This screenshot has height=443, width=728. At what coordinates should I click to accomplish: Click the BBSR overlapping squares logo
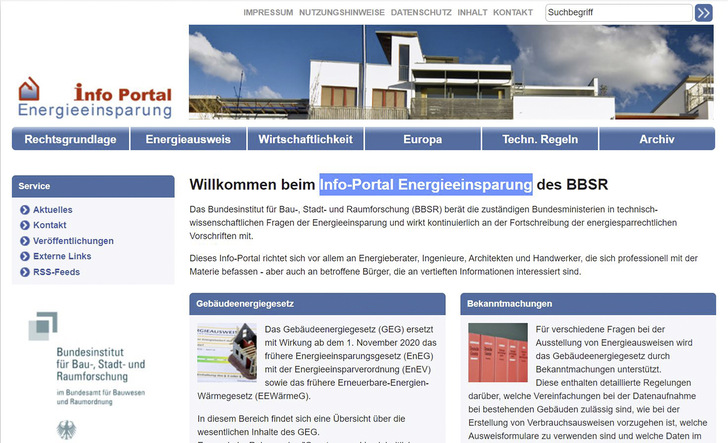click(x=43, y=326)
